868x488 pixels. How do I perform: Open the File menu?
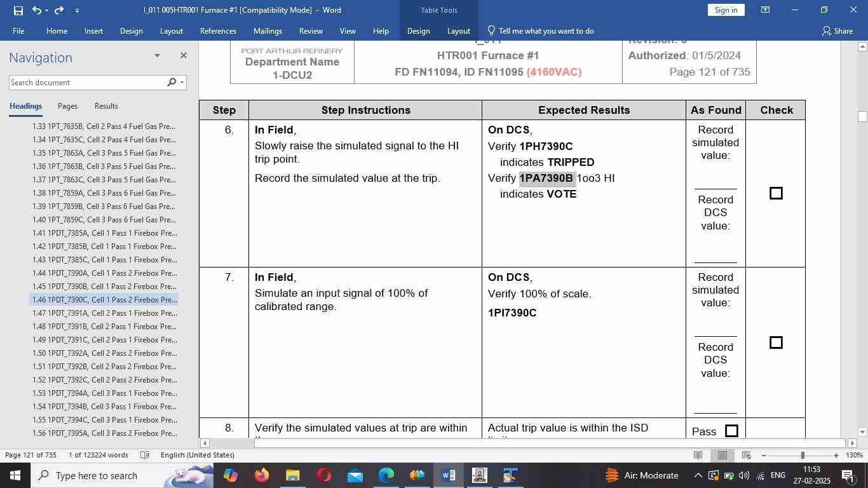(18, 30)
